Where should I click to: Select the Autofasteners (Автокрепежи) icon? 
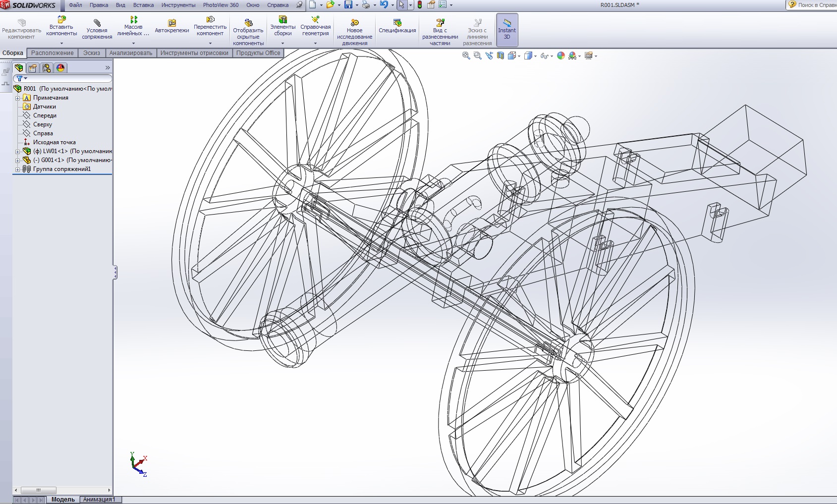[172, 23]
